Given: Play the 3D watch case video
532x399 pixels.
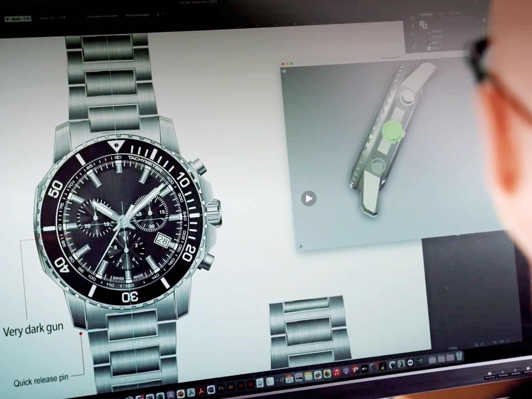Looking at the screenshot, I should (309, 199).
